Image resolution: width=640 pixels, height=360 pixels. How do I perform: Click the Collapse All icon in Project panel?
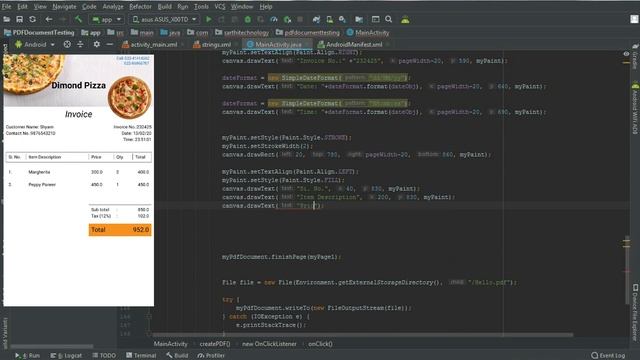click(x=80, y=44)
